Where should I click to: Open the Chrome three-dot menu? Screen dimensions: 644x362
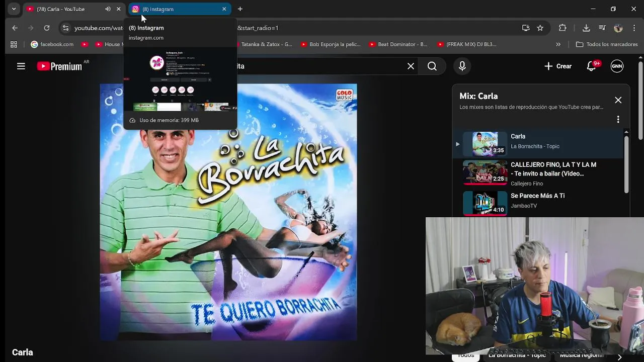pos(634,28)
